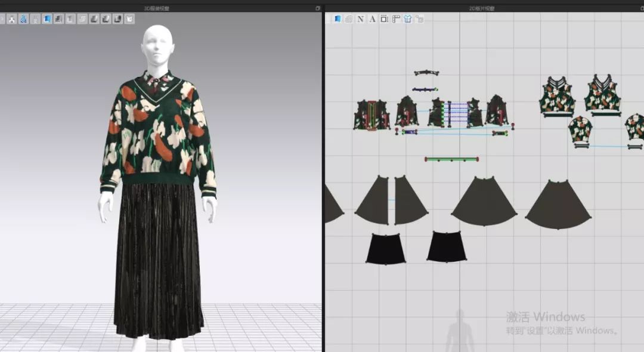This screenshot has width=644, height=352.
Task: Click the undock icon on 3D window title
Action: [318, 8]
